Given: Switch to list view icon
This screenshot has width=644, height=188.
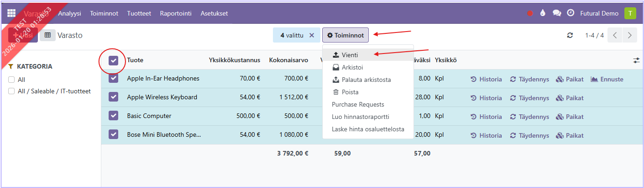Looking at the screenshot, I should point(47,35).
